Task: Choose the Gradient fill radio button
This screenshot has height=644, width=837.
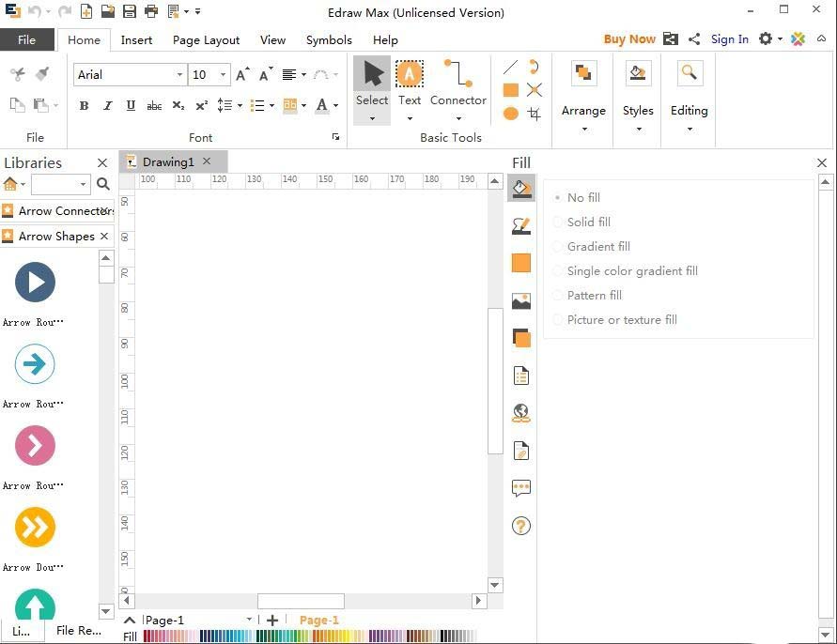Action: [x=559, y=247]
